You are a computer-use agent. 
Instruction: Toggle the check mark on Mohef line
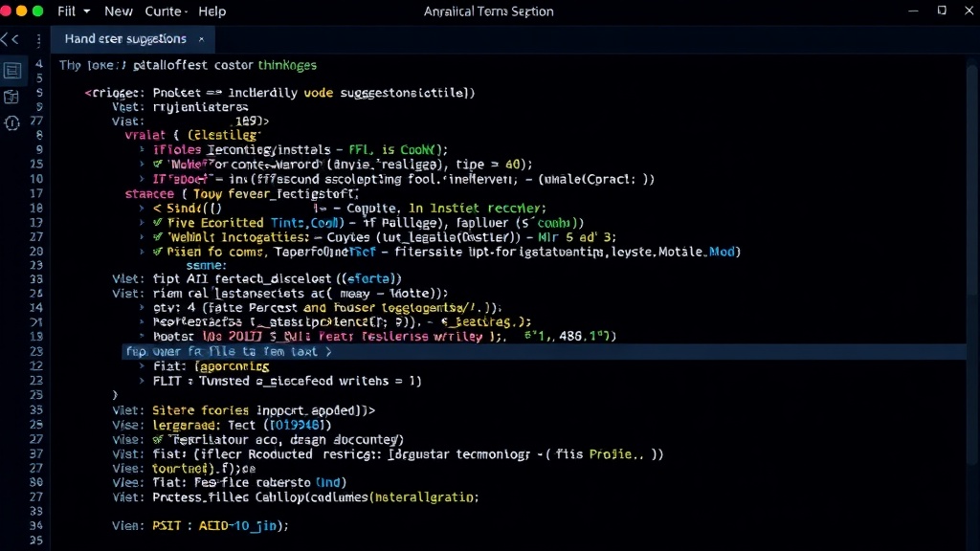tap(158, 164)
